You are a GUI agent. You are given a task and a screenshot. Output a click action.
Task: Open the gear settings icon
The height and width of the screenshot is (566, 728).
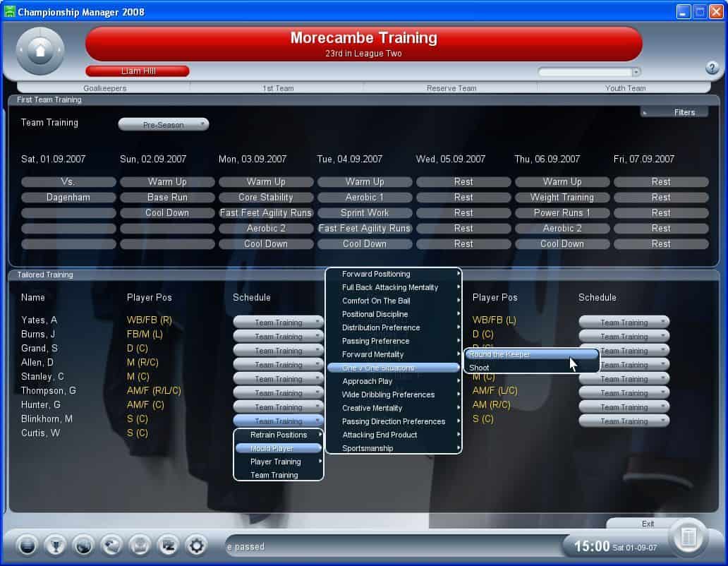pyautogui.click(x=196, y=545)
